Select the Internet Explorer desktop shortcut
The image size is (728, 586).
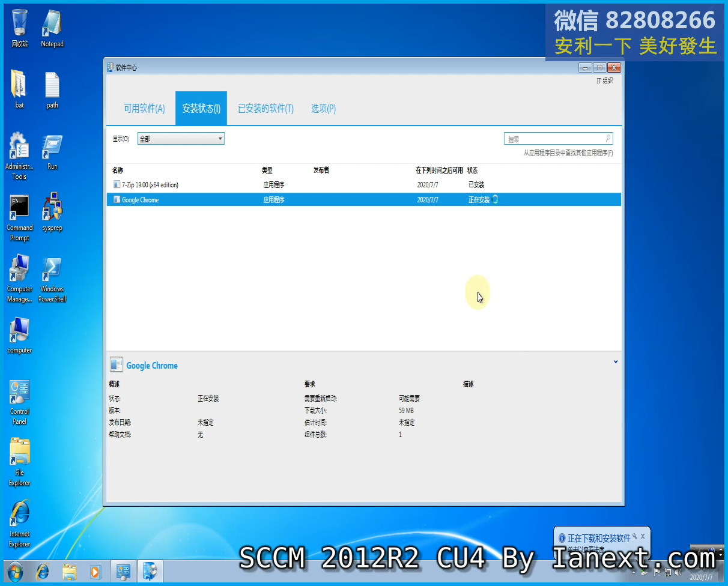pos(19,524)
